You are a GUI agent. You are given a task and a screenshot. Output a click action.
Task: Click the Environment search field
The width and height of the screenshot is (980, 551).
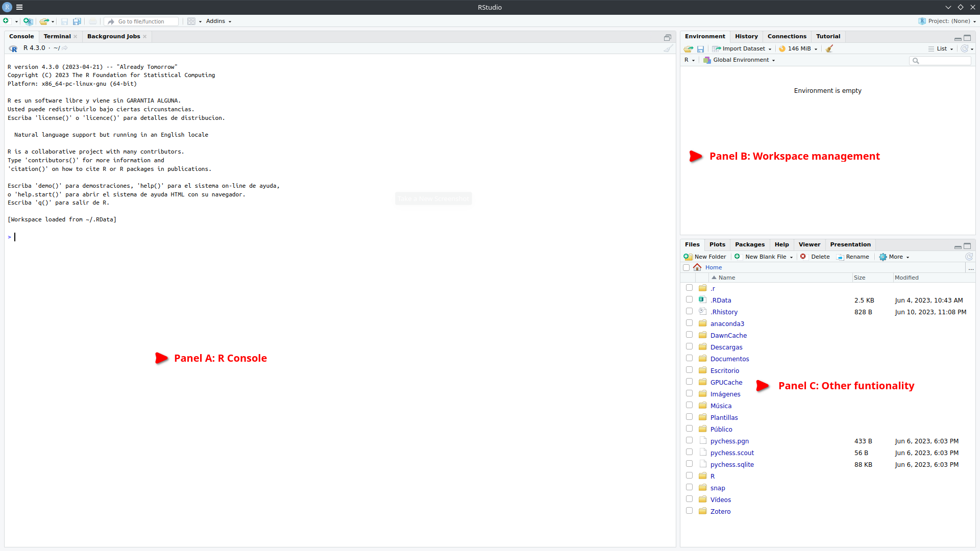click(x=940, y=61)
